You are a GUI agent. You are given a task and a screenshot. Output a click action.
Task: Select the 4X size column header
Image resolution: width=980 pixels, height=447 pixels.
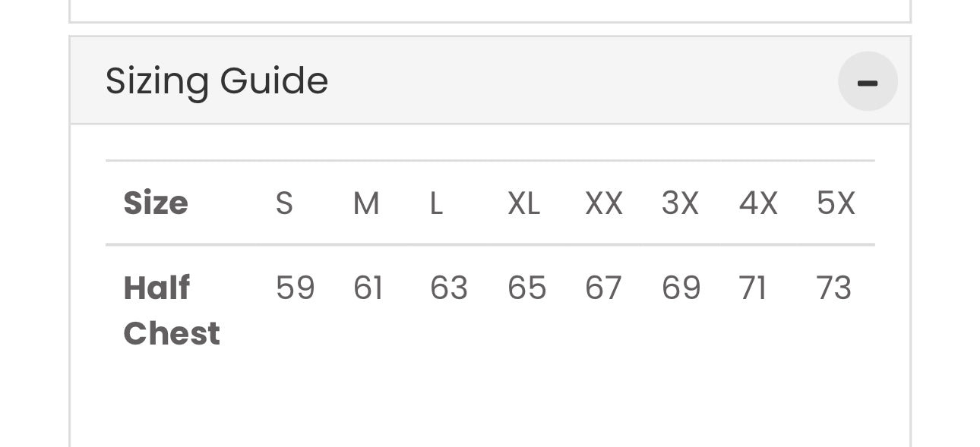point(758,203)
